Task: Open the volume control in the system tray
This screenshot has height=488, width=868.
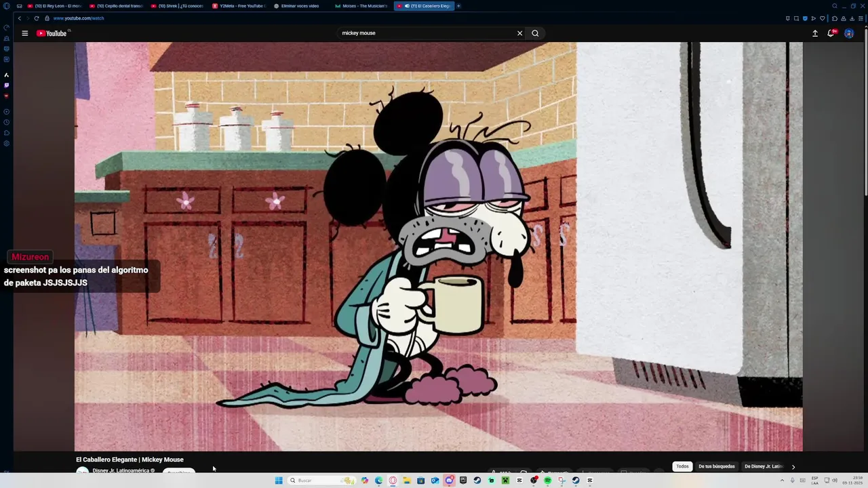Action: [x=835, y=481]
